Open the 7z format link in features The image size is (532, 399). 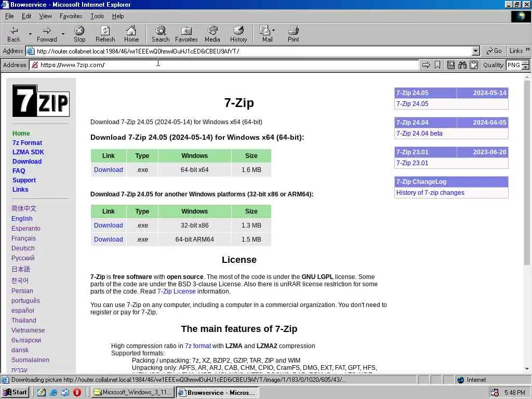198,345
